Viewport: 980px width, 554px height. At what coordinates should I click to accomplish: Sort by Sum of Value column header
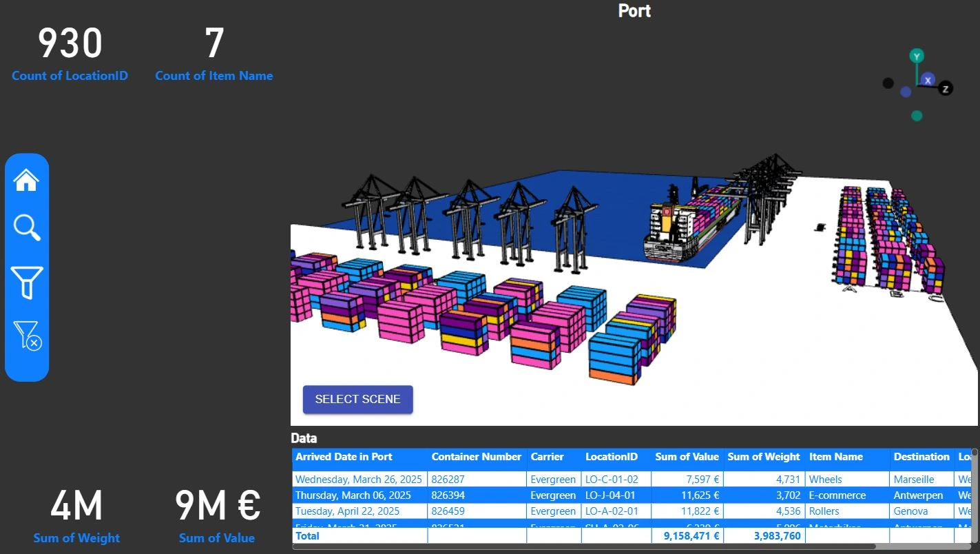tap(686, 457)
